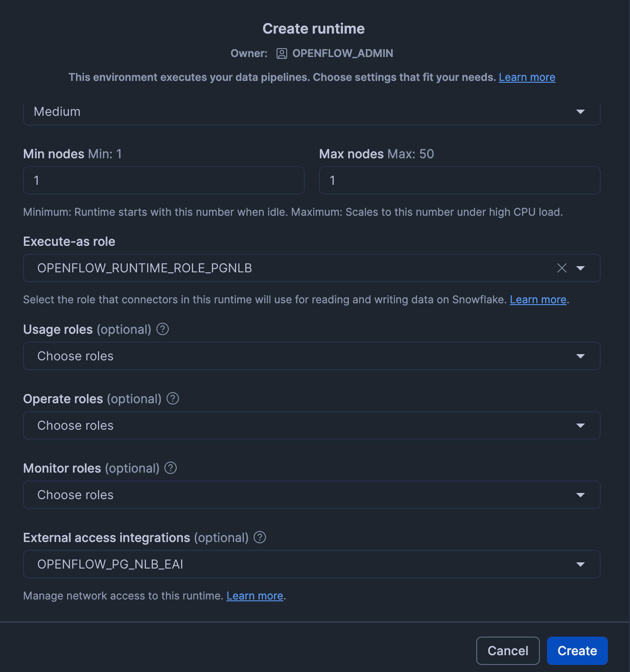Clear the Execute-as role selection with X
The image size is (630, 672).
562,268
